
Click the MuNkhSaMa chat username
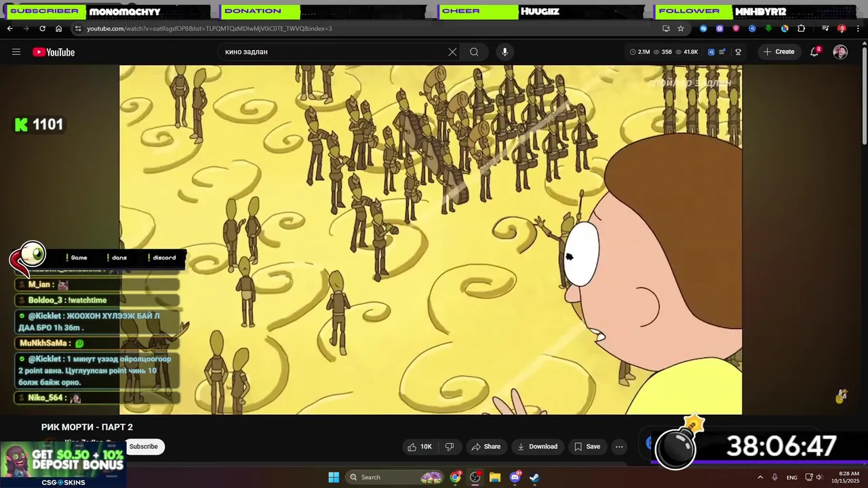coord(43,344)
